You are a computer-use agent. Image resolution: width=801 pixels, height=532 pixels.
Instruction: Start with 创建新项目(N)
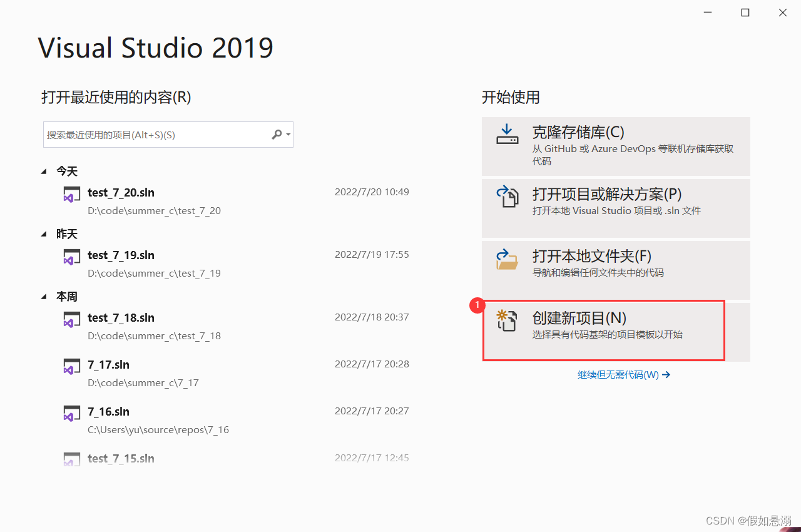[x=616, y=332]
